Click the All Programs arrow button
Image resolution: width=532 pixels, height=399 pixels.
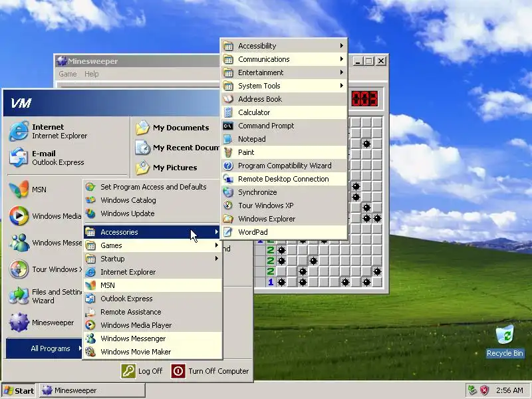tap(44, 348)
